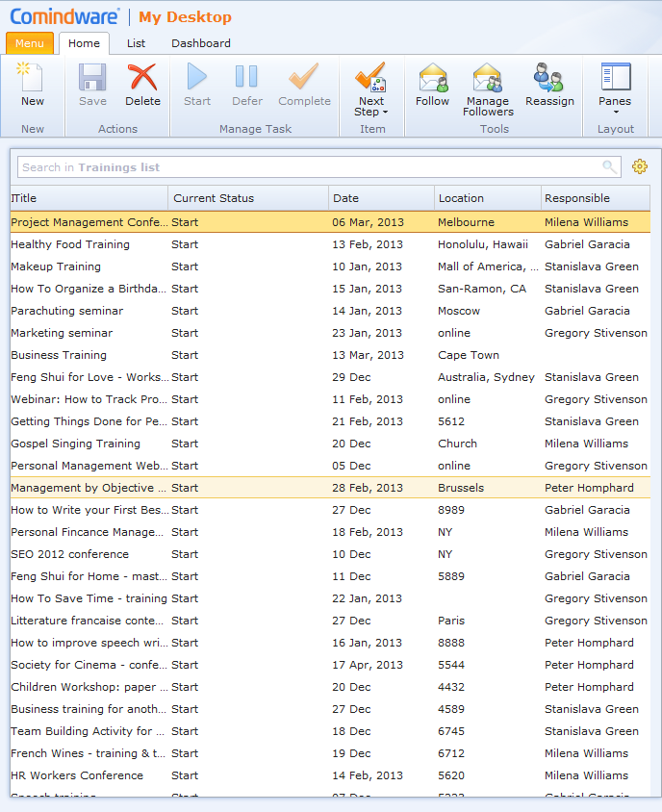Expand the Next Step dropdown arrow
662x812 pixels.
pos(385,113)
